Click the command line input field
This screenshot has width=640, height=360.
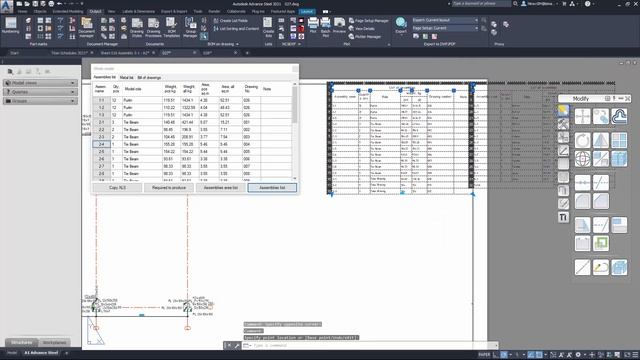pos(370,345)
